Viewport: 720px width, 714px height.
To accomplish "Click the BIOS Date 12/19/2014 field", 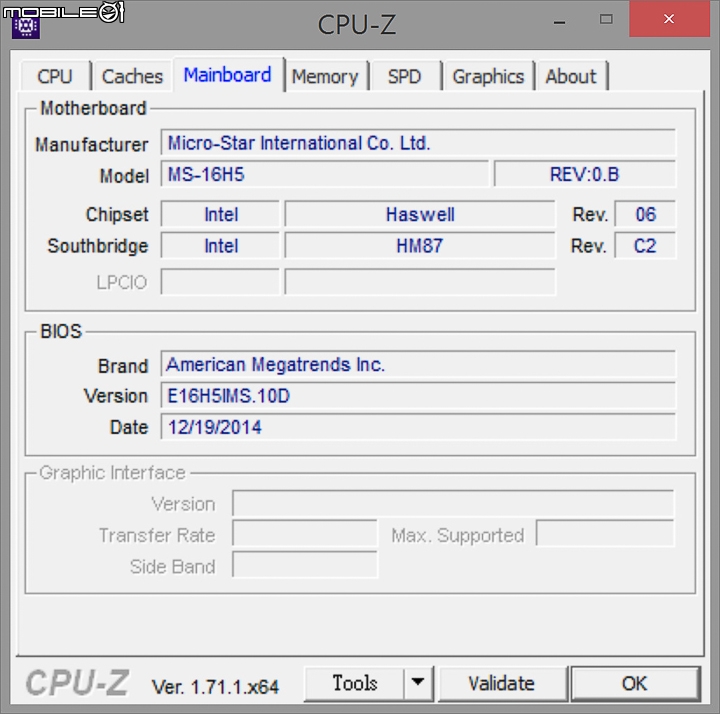I will [x=418, y=427].
